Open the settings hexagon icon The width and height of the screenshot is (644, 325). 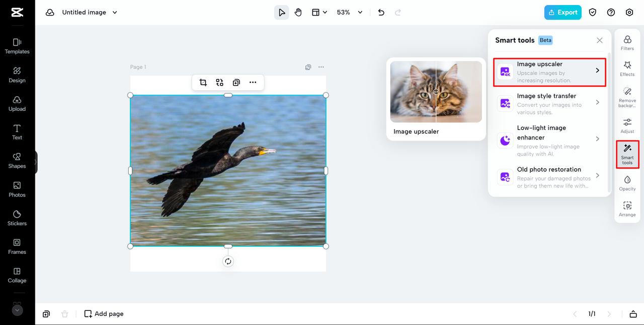(629, 12)
